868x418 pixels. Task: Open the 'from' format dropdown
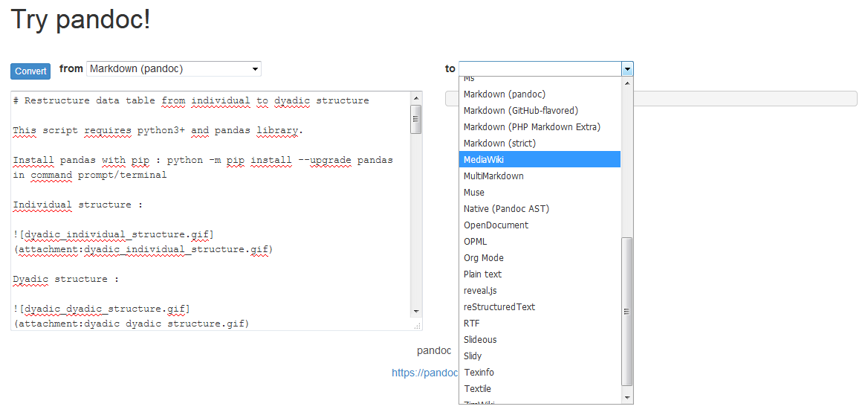point(174,68)
